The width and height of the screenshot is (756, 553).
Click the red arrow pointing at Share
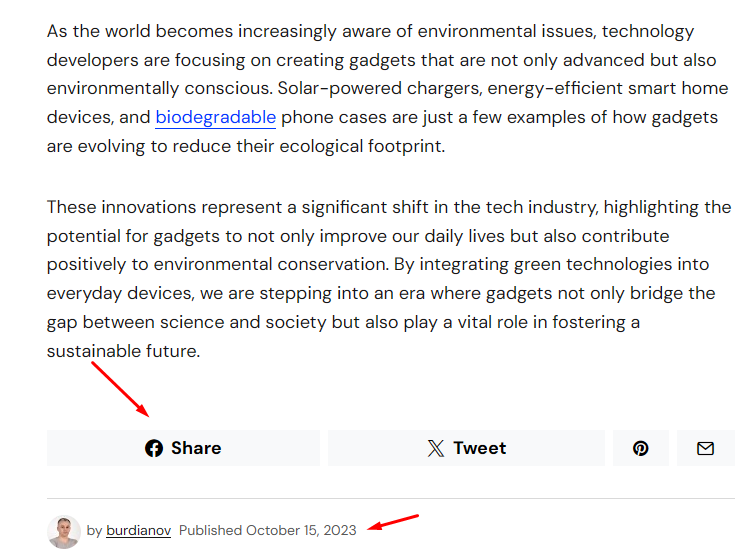coord(120,389)
